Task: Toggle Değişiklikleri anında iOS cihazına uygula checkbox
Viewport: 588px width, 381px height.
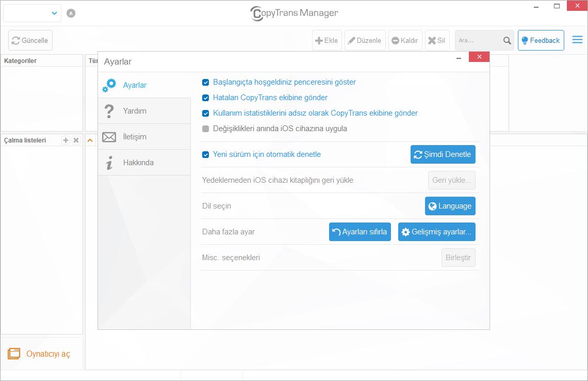Action: coord(205,129)
